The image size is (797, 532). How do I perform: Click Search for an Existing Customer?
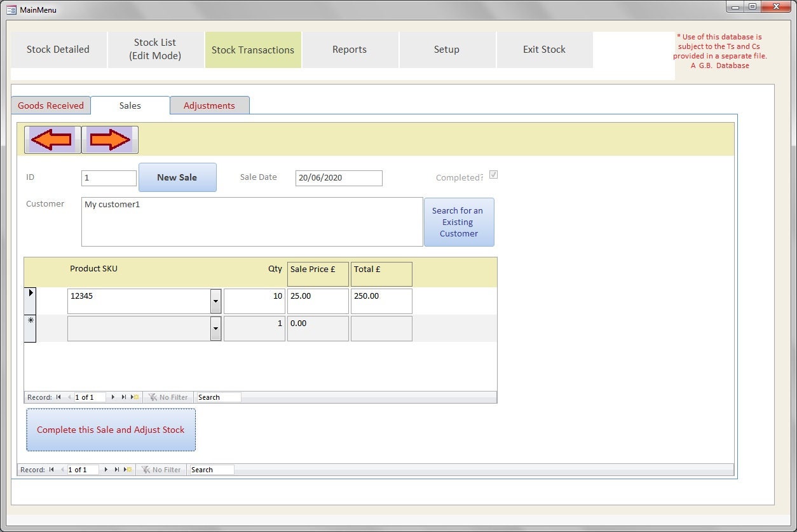[458, 222]
